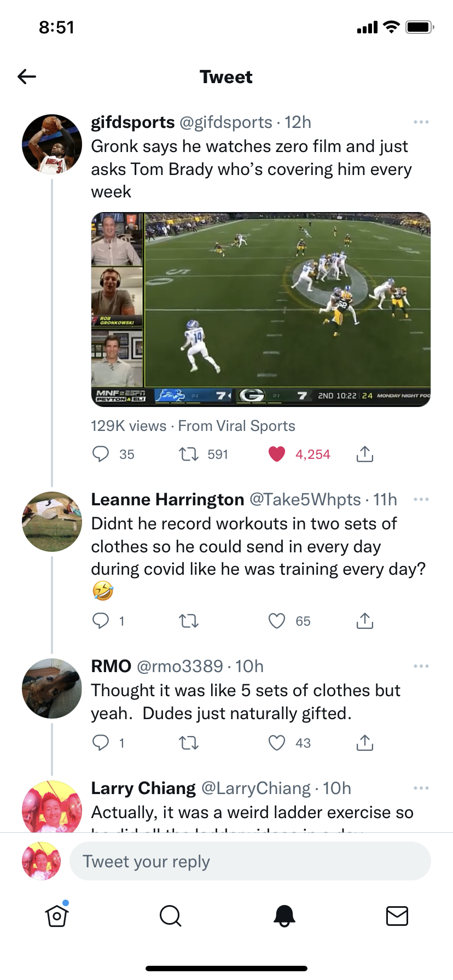The width and height of the screenshot is (453, 980).
Task: Open the Notifications bell tab
Action: coord(284,915)
